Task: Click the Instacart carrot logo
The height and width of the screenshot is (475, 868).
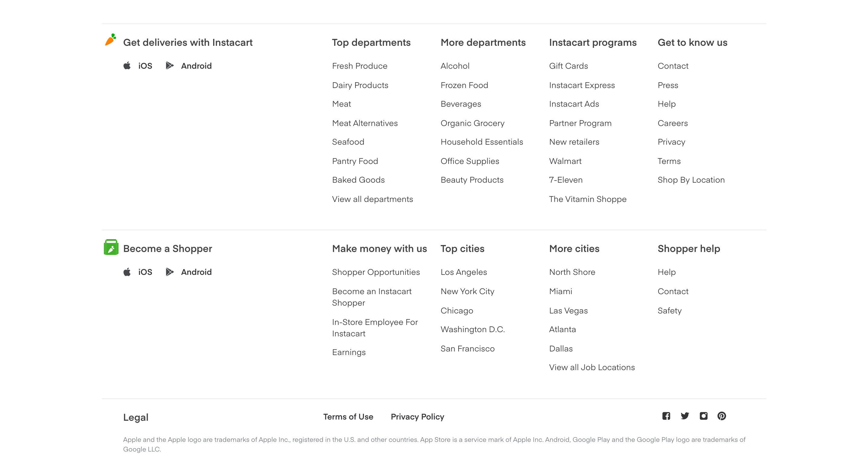Action: (x=111, y=40)
